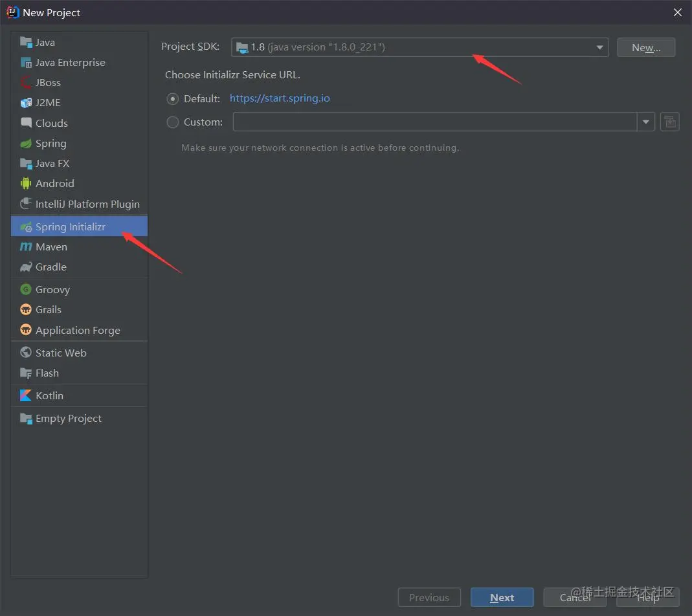This screenshot has height=616, width=692.
Task: Pick the Empty Project label
Action: pos(69,418)
